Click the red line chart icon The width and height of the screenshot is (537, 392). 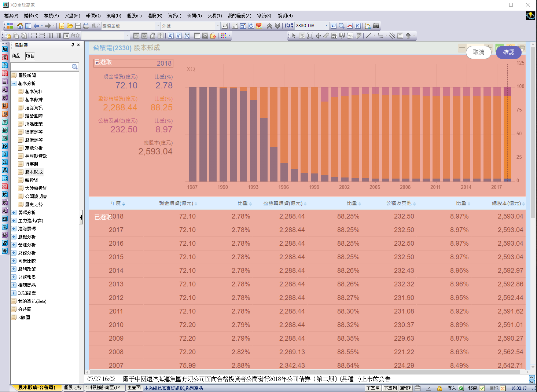(x=349, y=26)
